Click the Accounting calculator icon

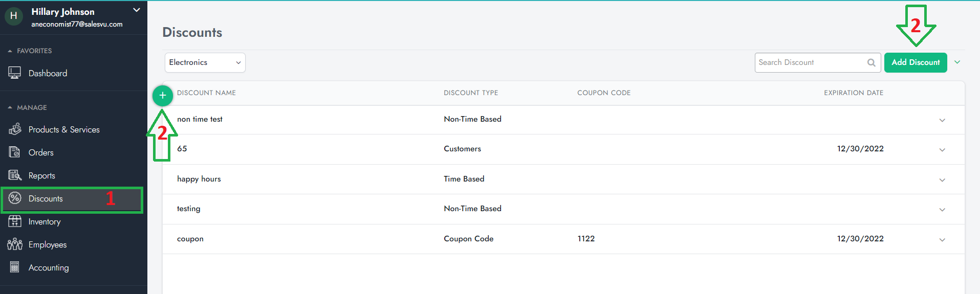coord(15,267)
